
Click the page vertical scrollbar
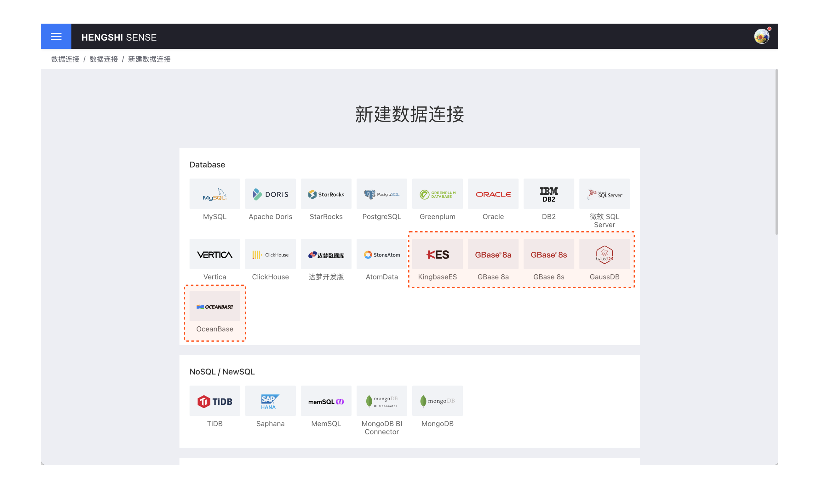click(776, 152)
